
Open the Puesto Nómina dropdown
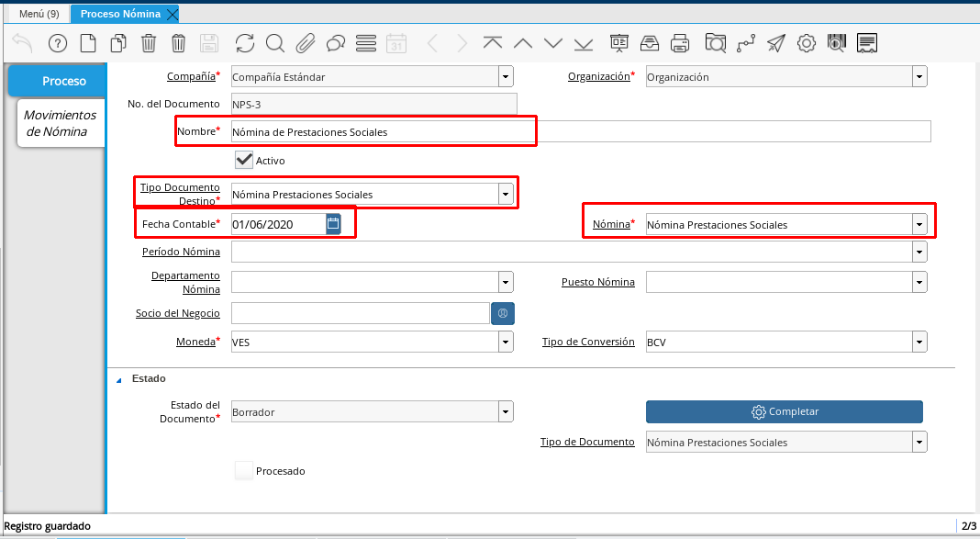(919, 282)
